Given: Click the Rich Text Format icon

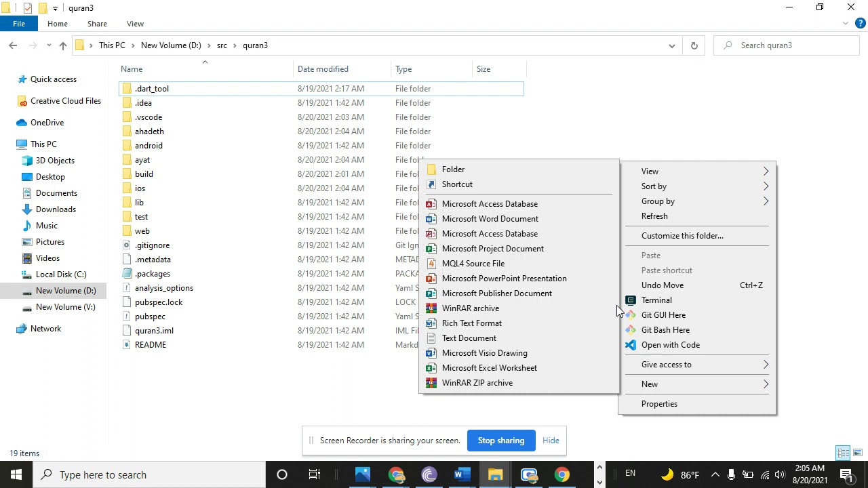Looking at the screenshot, I should (x=431, y=323).
